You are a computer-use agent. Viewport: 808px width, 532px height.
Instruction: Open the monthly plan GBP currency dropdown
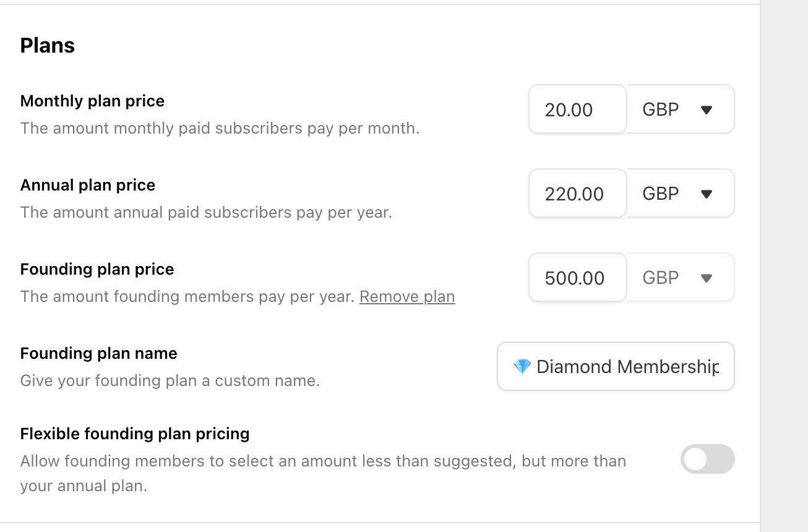680,109
